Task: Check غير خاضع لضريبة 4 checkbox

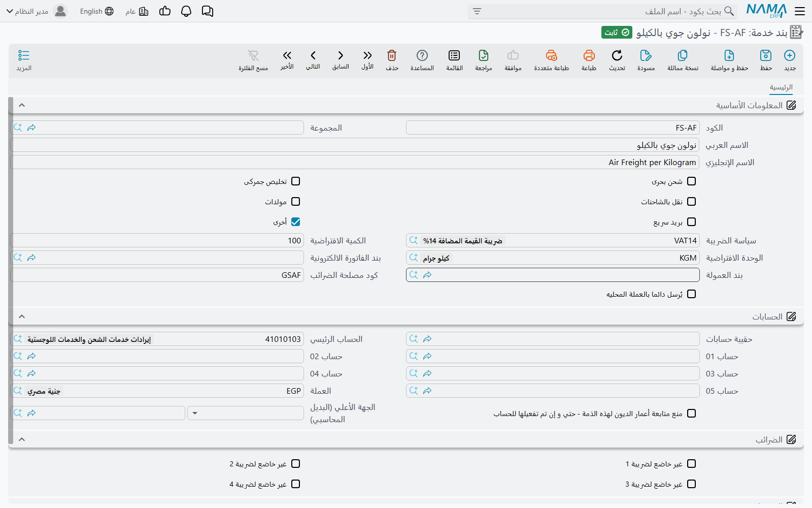Action: click(296, 484)
